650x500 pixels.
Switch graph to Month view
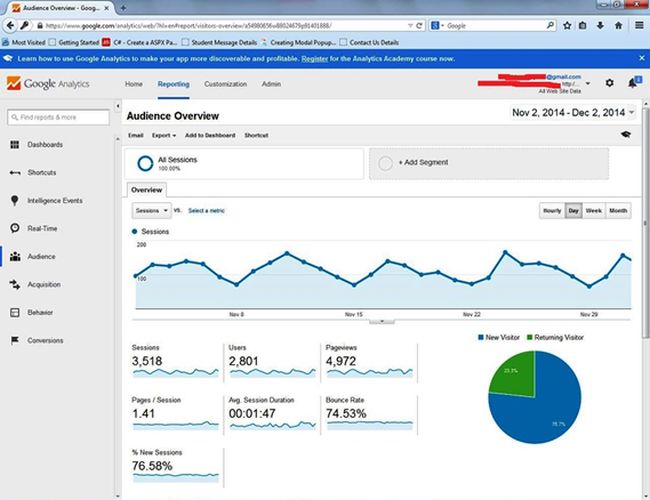[x=618, y=211]
